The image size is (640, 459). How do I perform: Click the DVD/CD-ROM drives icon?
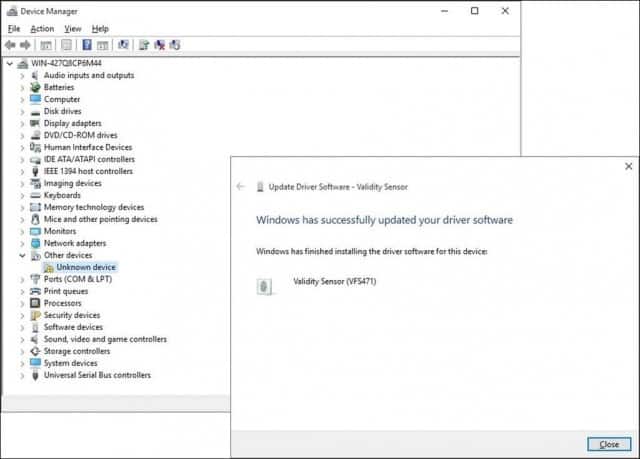pos(36,135)
